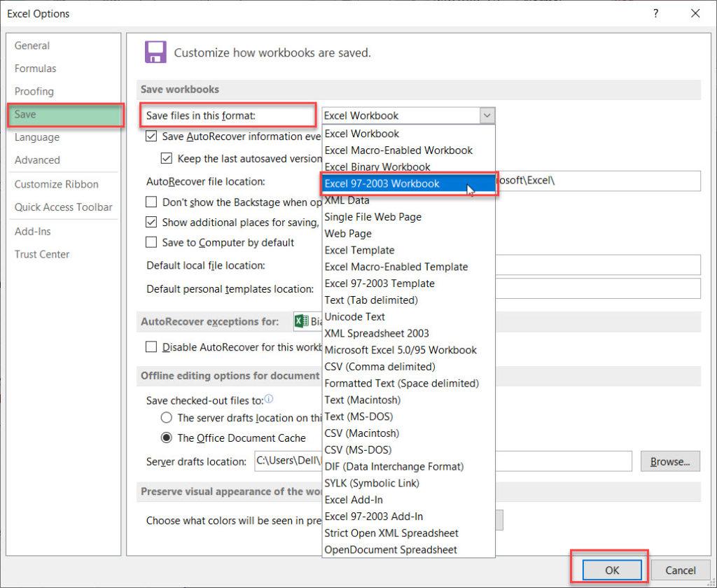This screenshot has width=717, height=588.
Task: Choose CSV (Macintosh) format
Action: (409, 433)
